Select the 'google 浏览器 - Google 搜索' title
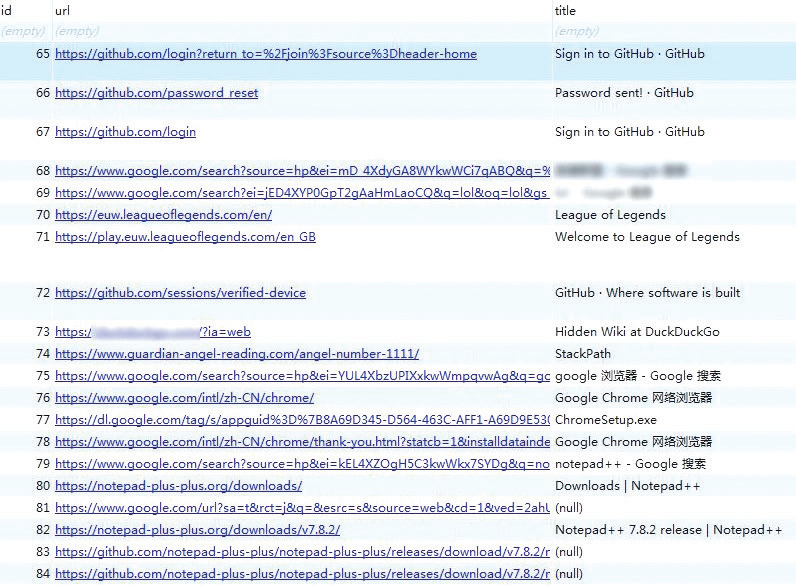Viewport: 796px width, 586px height. click(x=638, y=376)
